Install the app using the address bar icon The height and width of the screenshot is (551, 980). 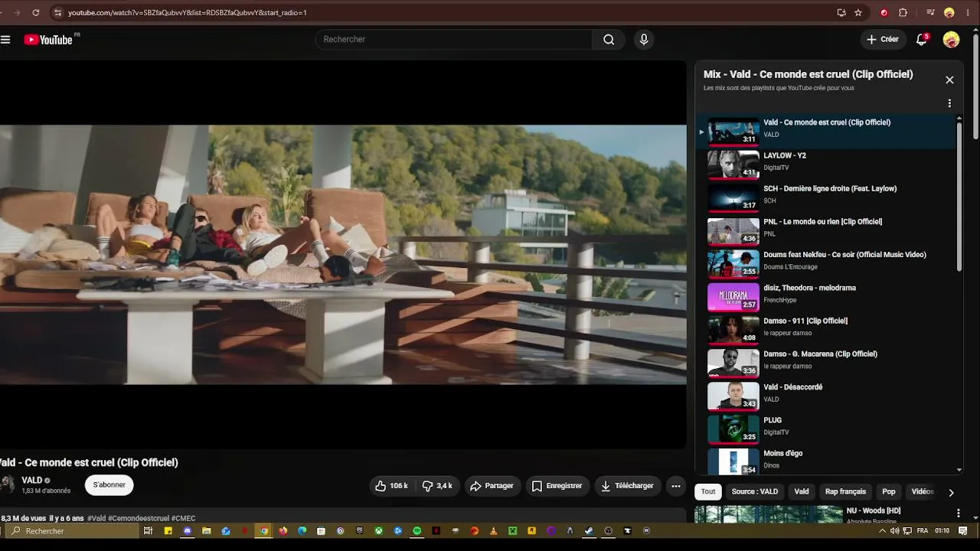click(x=841, y=13)
